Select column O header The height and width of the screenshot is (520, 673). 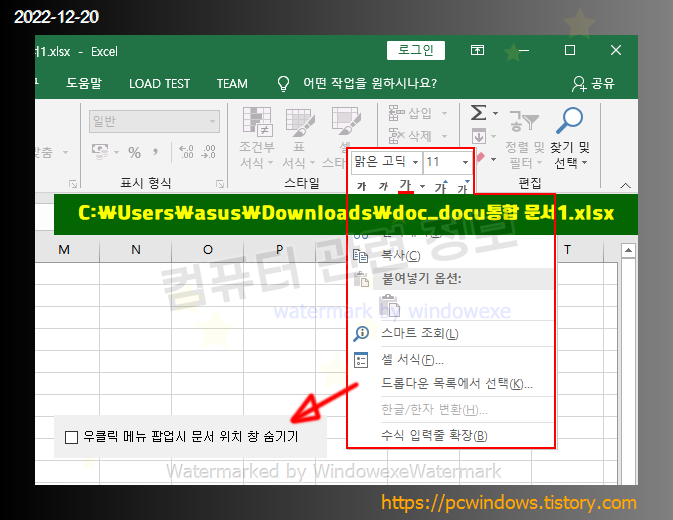coord(208,250)
